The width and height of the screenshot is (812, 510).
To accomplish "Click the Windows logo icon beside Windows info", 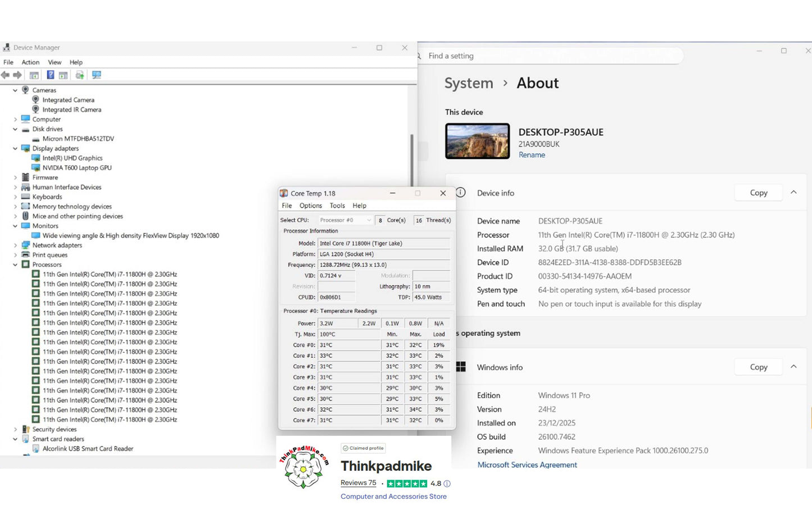I will click(x=461, y=367).
